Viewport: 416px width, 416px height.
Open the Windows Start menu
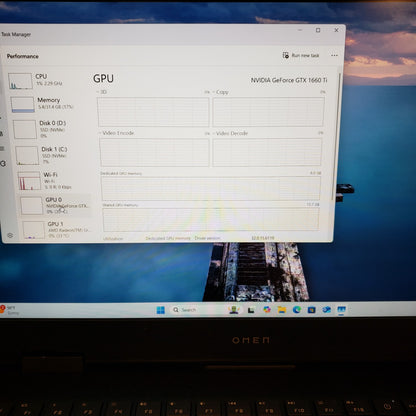tap(161, 310)
